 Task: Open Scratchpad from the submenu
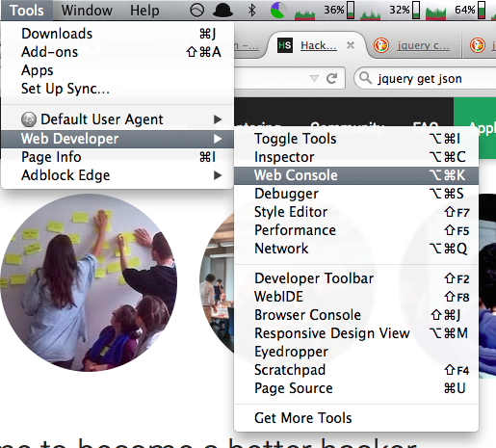pyautogui.click(x=356, y=370)
